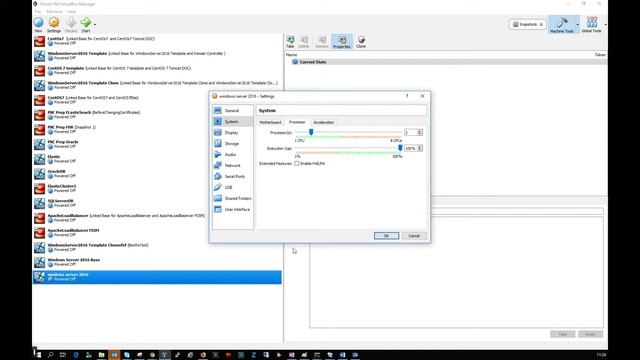Open Task View on the taskbar
Viewport: 640px width, 360px height.
click(x=63, y=355)
